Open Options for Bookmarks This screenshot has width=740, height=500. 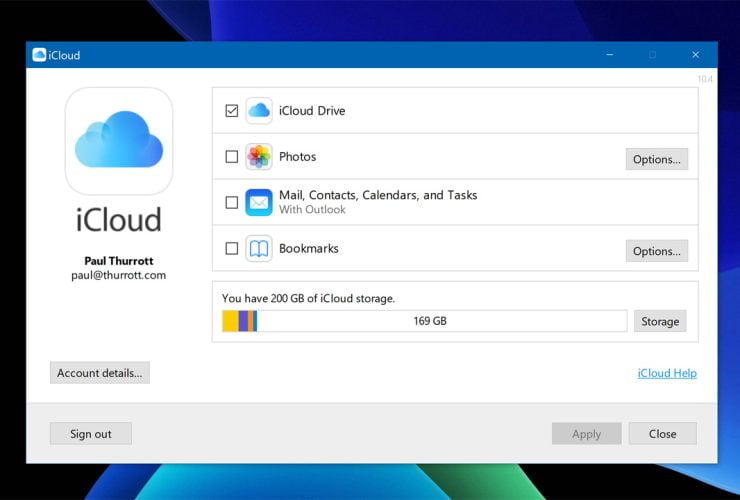(656, 251)
